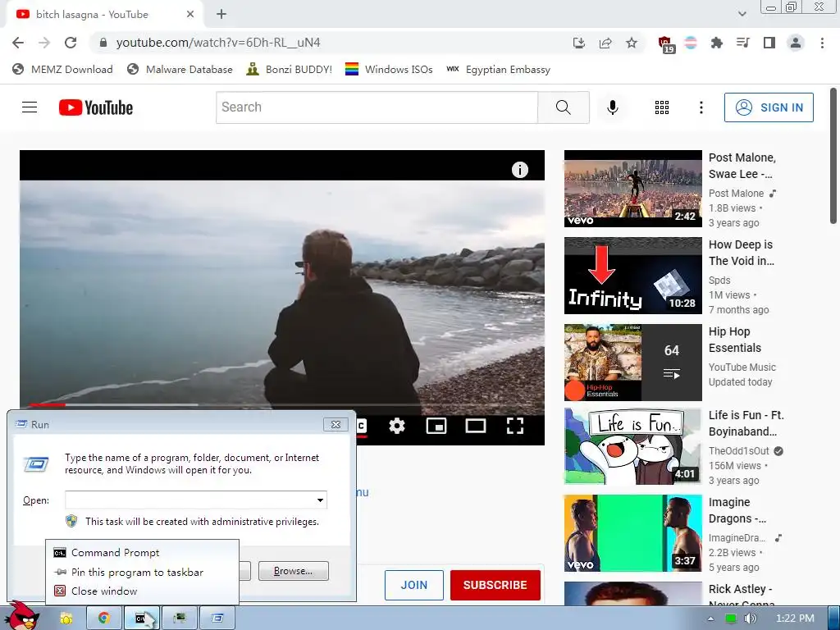The height and width of the screenshot is (630, 840).
Task: Bookmark this page with the star
Action: [x=632, y=43]
